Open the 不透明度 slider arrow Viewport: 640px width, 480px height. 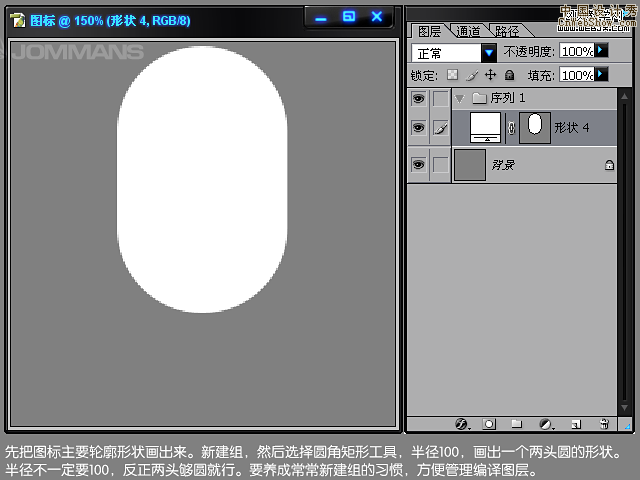[601, 51]
